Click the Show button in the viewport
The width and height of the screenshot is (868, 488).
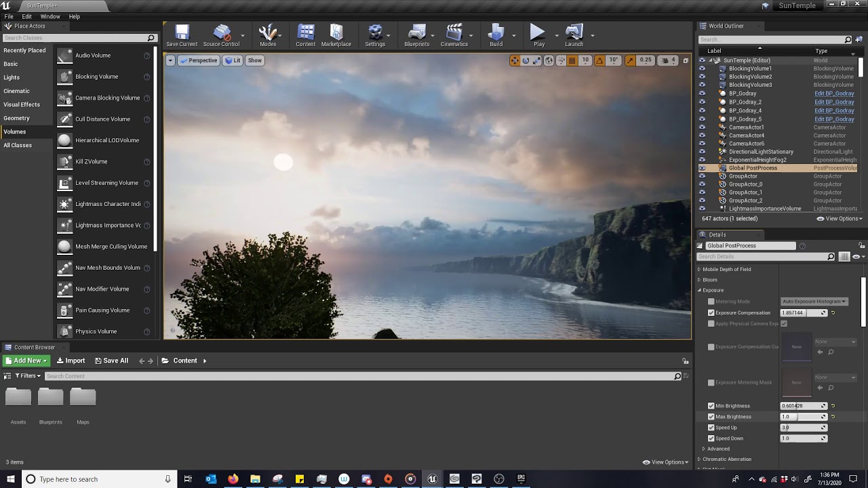pyautogui.click(x=255, y=60)
